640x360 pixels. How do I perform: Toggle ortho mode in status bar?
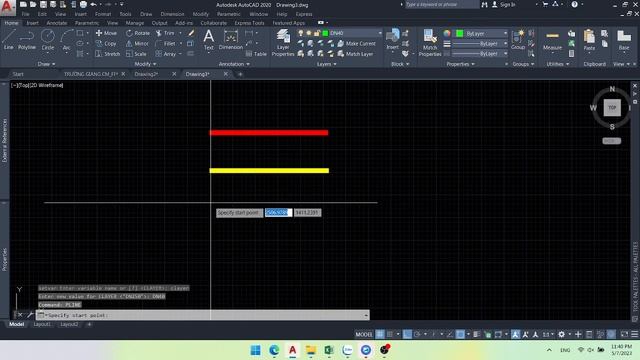pos(407,334)
